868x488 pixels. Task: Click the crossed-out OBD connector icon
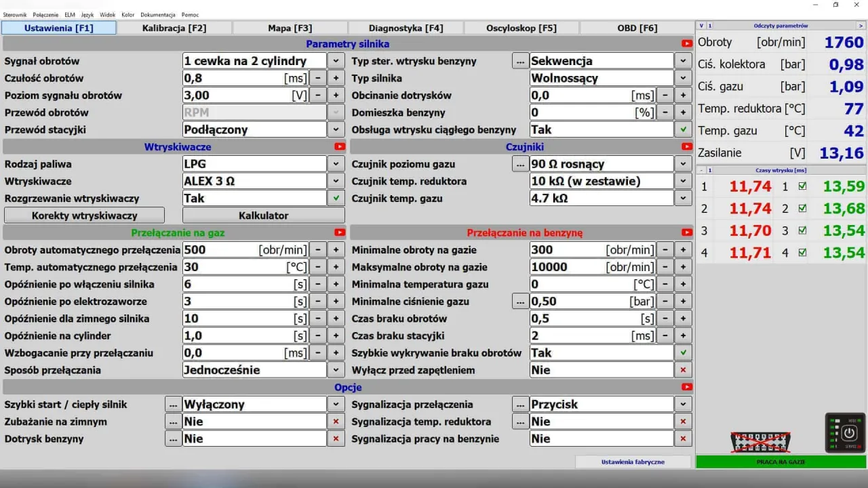(x=759, y=442)
